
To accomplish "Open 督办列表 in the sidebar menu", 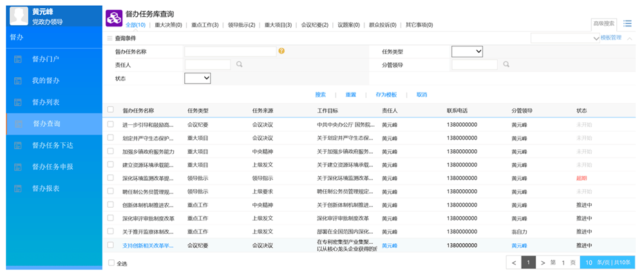I will (46, 102).
